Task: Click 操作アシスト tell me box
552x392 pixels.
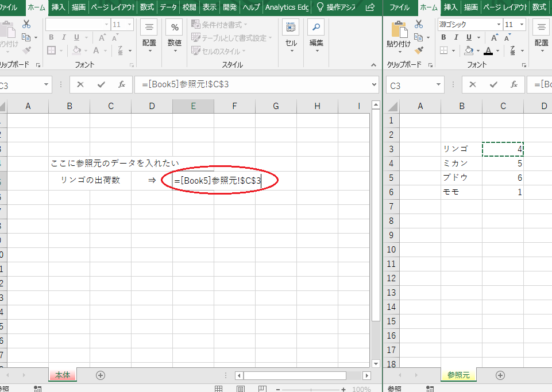Action: pyautogui.click(x=336, y=7)
